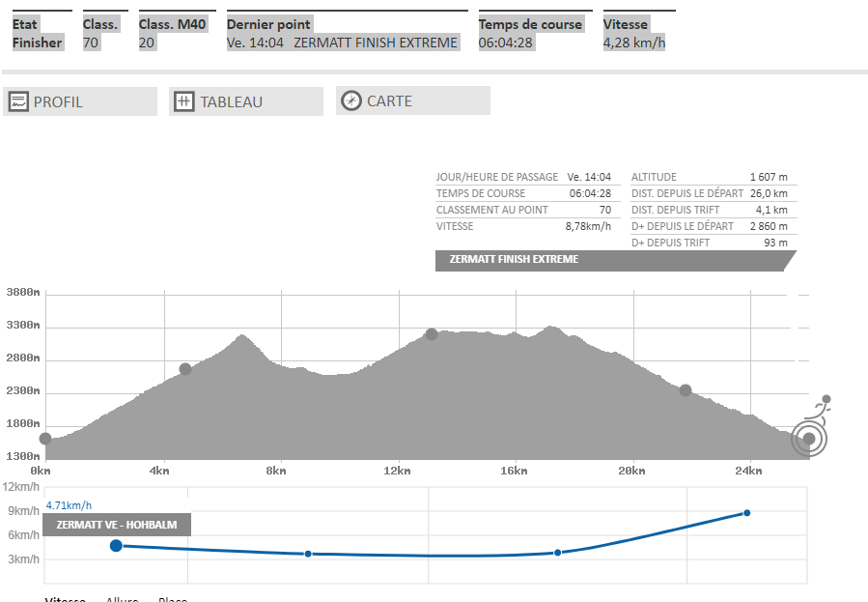Click the large first point on speed curve
868x602 pixels.
pos(116,546)
